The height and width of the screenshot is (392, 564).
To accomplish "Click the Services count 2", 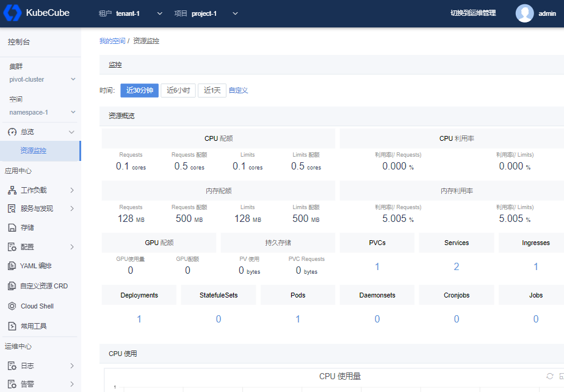I will pos(457,266).
